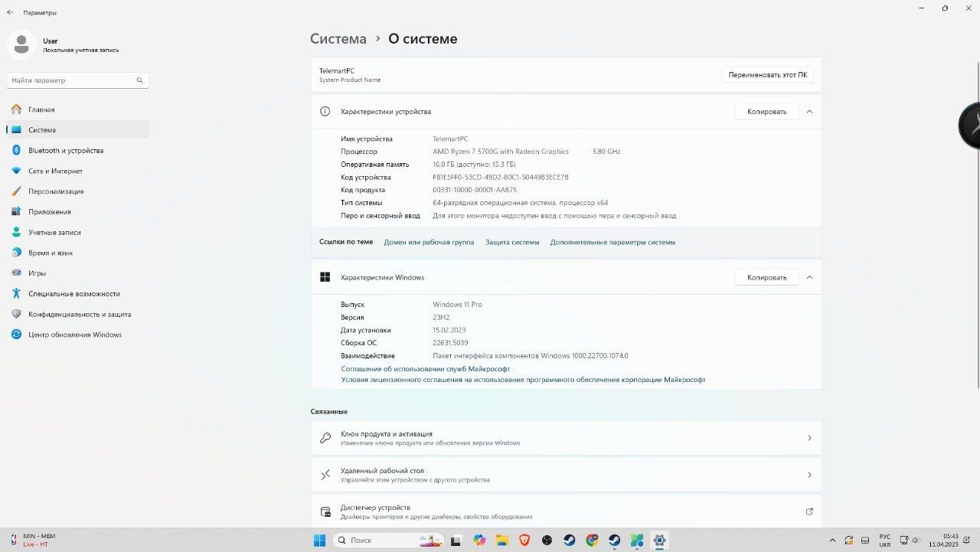
Task: Launch Brave browser from taskbar
Action: [524, 541]
